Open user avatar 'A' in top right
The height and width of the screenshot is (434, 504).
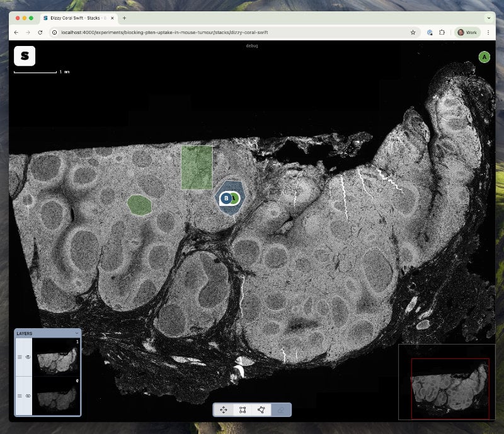coord(484,57)
